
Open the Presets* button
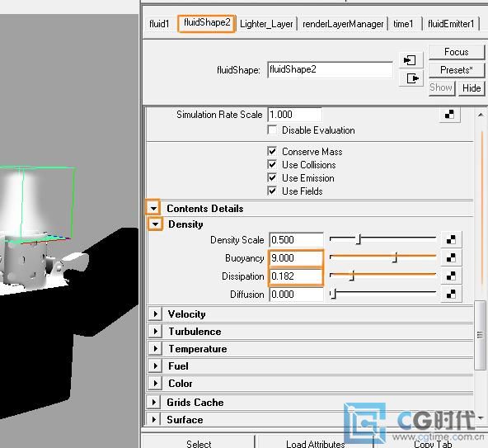[457, 70]
